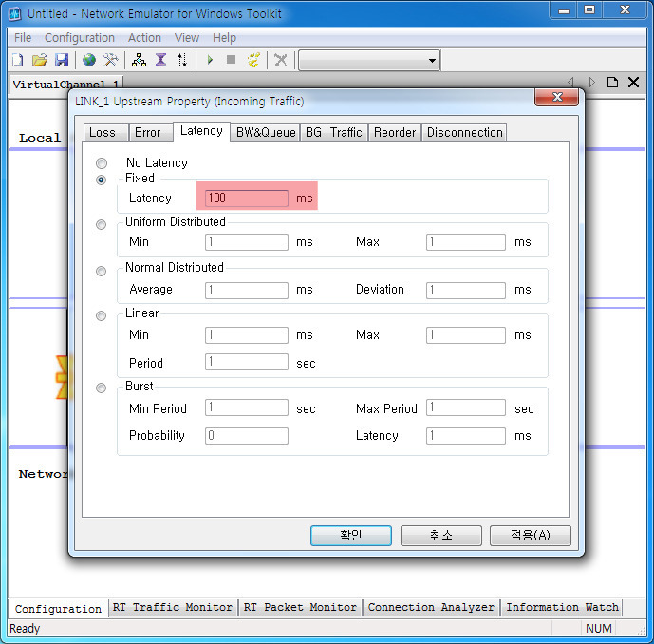Open a saved file via folder icon
This screenshot has height=644, width=654.
(40, 60)
